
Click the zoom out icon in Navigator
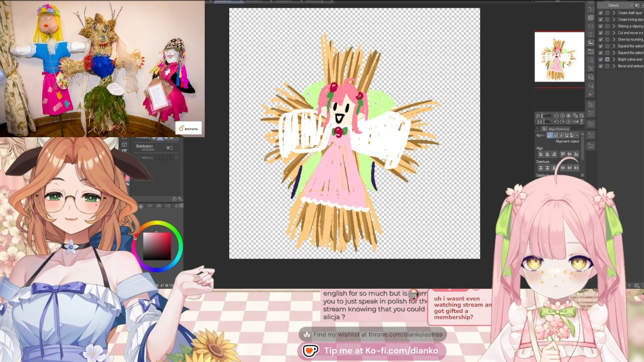[556, 116]
